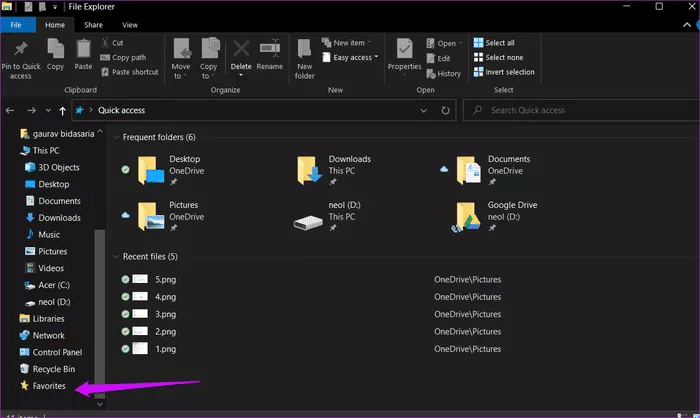The height and width of the screenshot is (418, 700).
Task: Click the Forward navigation arrow
Action: click(31, 110)
